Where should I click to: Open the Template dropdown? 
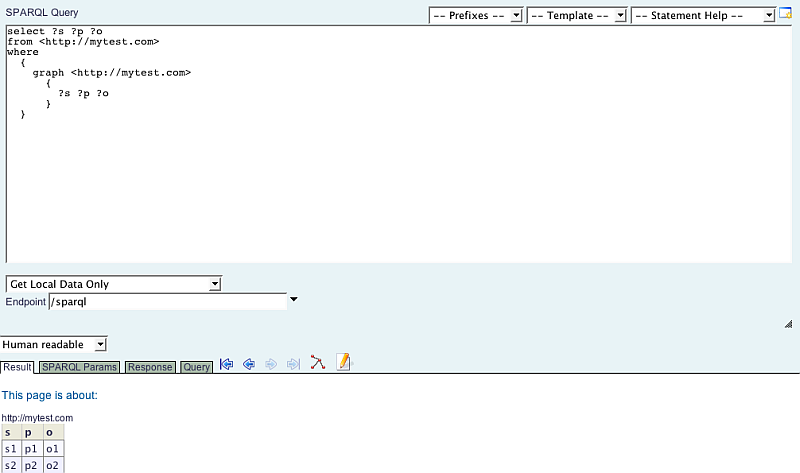click(577, 15)
